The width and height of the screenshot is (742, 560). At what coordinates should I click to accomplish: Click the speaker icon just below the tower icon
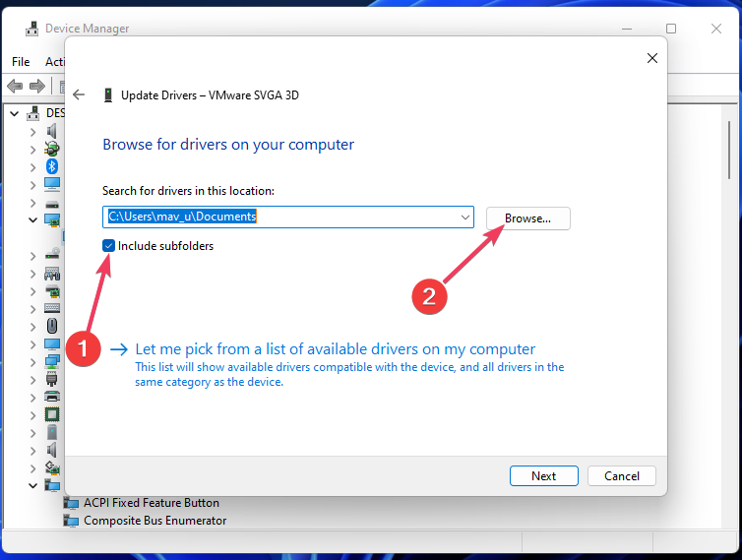(x=52, y=450)
